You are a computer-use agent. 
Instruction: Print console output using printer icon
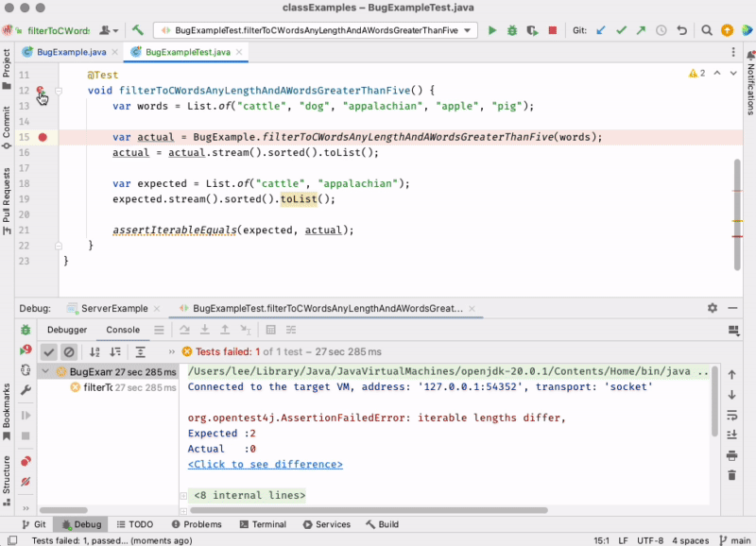click(x=731, y=455)
